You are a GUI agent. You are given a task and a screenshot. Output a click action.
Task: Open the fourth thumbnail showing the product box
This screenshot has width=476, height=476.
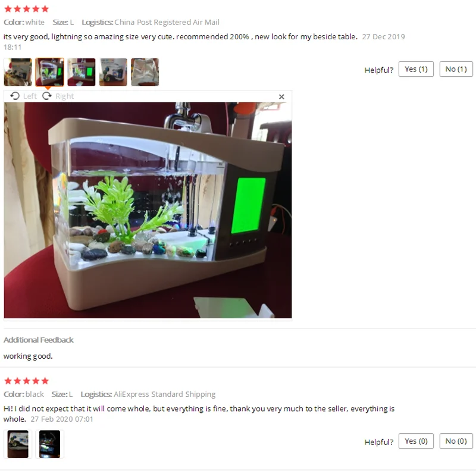point(113,72)
